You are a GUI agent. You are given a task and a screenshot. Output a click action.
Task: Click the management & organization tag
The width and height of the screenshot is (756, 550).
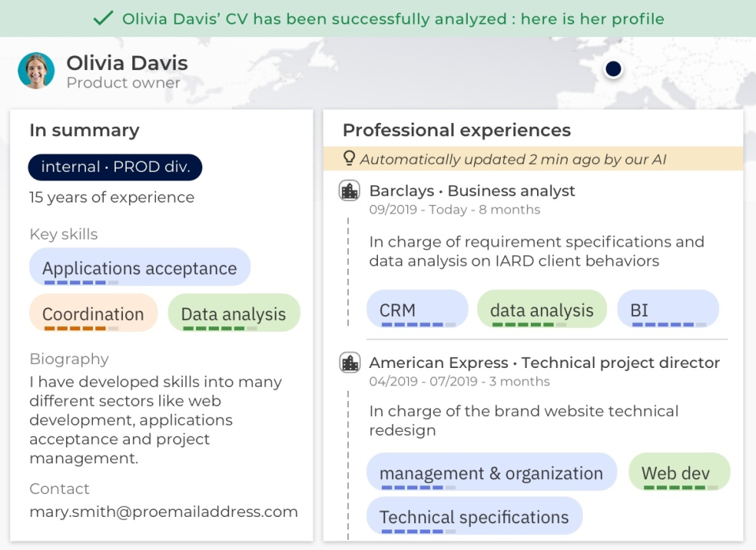coord(491,473)
